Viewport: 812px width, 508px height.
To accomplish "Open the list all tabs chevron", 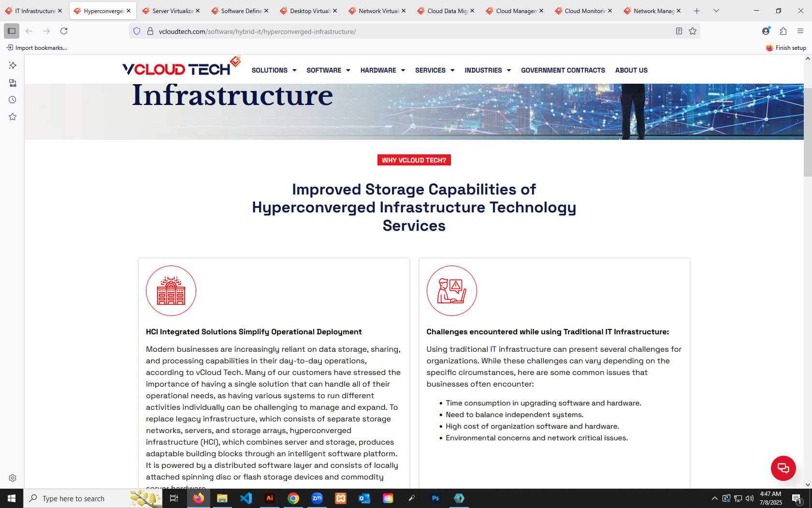I will [x=716, y=11].
